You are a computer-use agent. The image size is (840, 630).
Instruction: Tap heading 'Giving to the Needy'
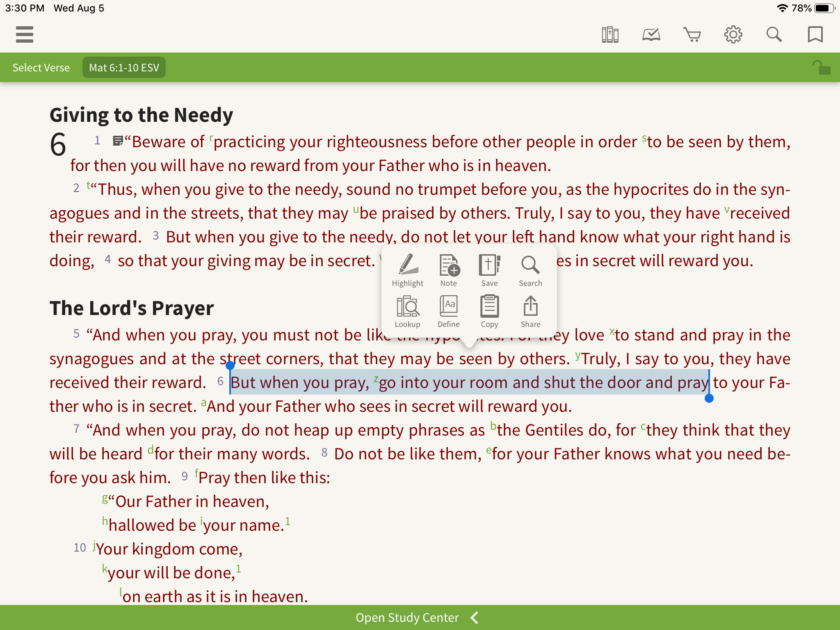coord(141,115)
